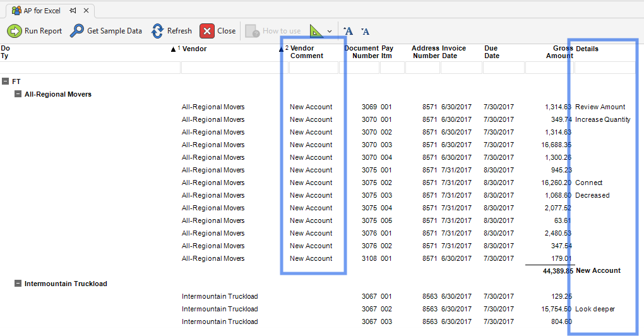This screenshot has width=644, height=336.
Task: Click the AP for Excel tab icon
Action: pos(16,11)
